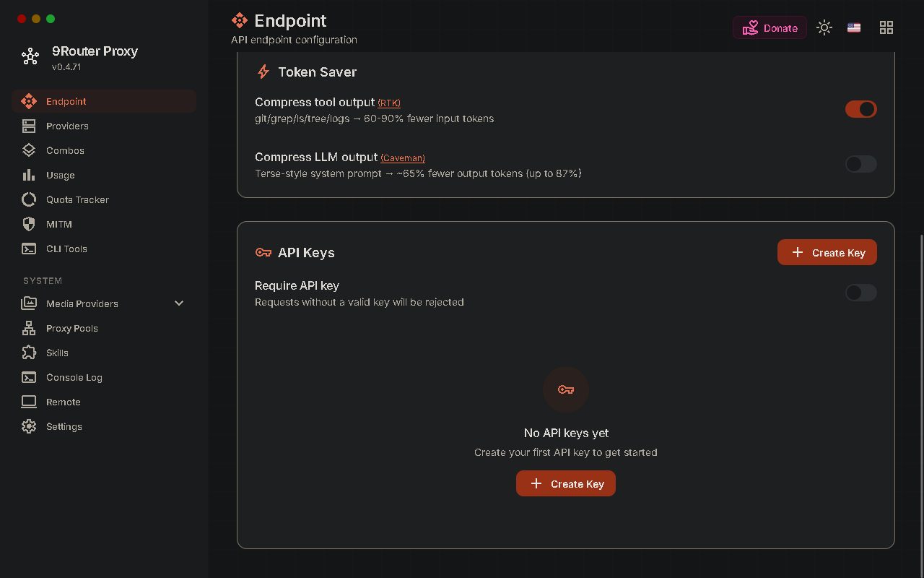The width and height of the screenshot is (924, 578).
Task: Click Create Key in API Keys header
Action: (827, 252)
